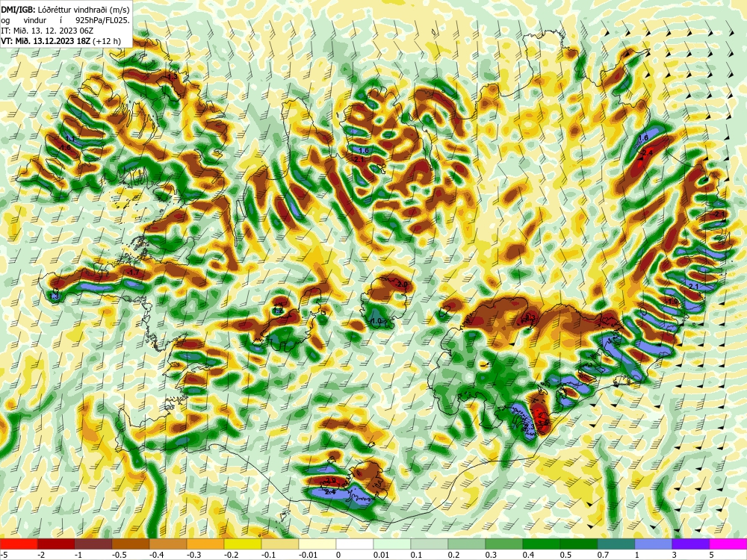Click the '0.7' label on the legend scale

[x=603, y=555]
